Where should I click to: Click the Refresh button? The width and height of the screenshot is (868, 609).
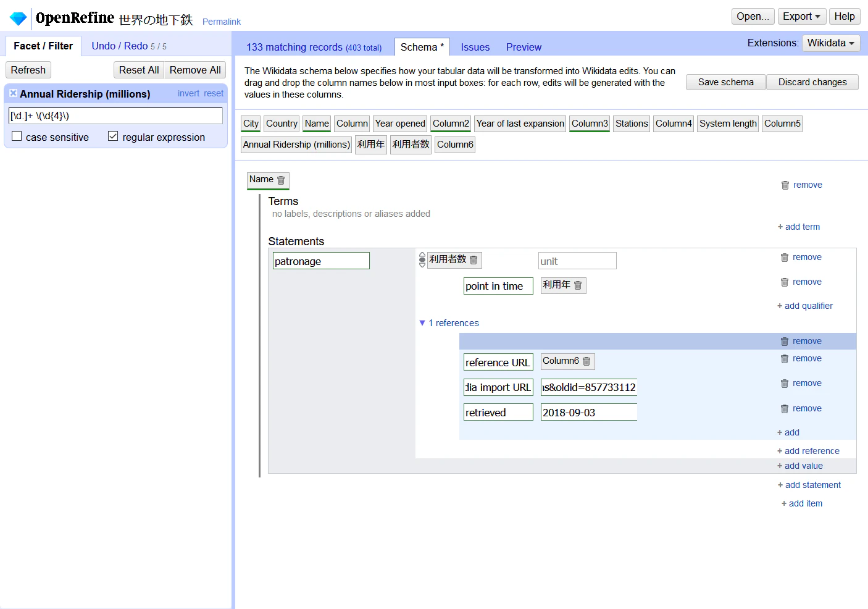(x=28, y=70)
